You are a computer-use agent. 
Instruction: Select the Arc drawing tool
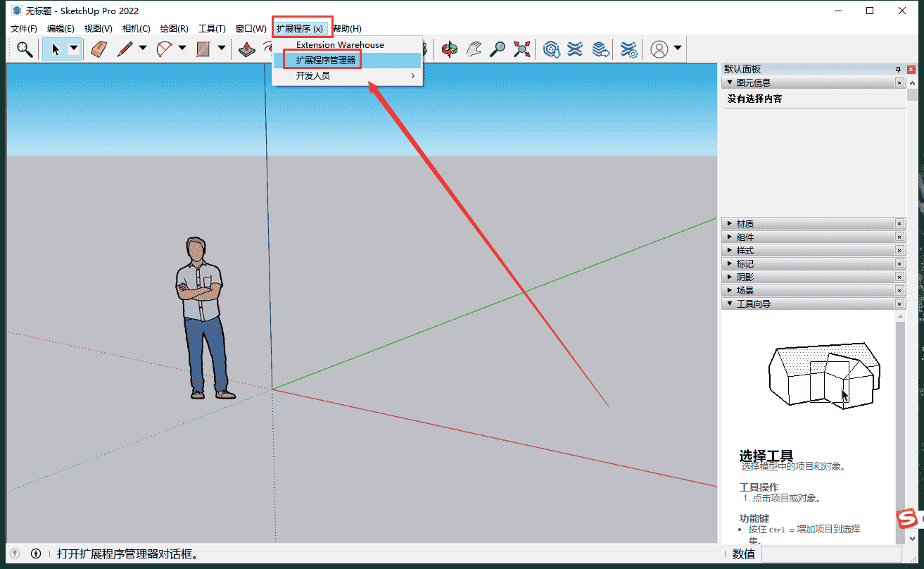[x=164, y=49]
